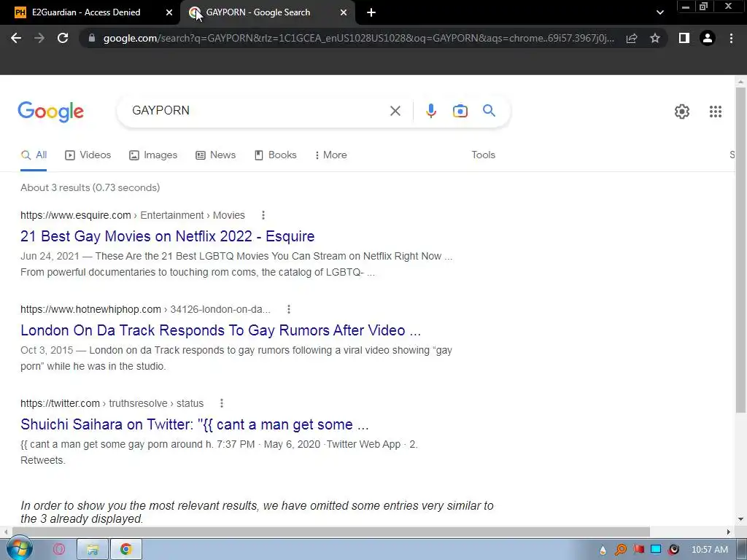This screenshot has width=747, height=560.
Task: Search by image with camera icon
Action: point(460,111)
